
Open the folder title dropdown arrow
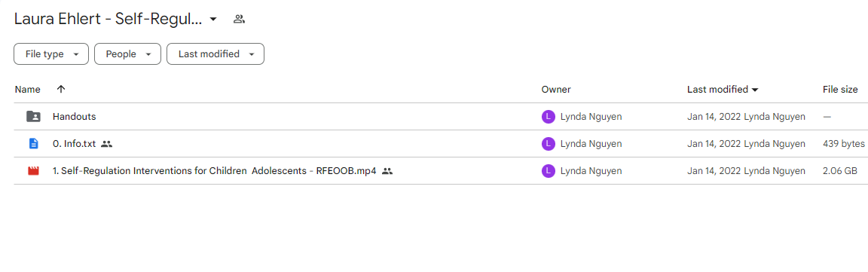[213, 20]
